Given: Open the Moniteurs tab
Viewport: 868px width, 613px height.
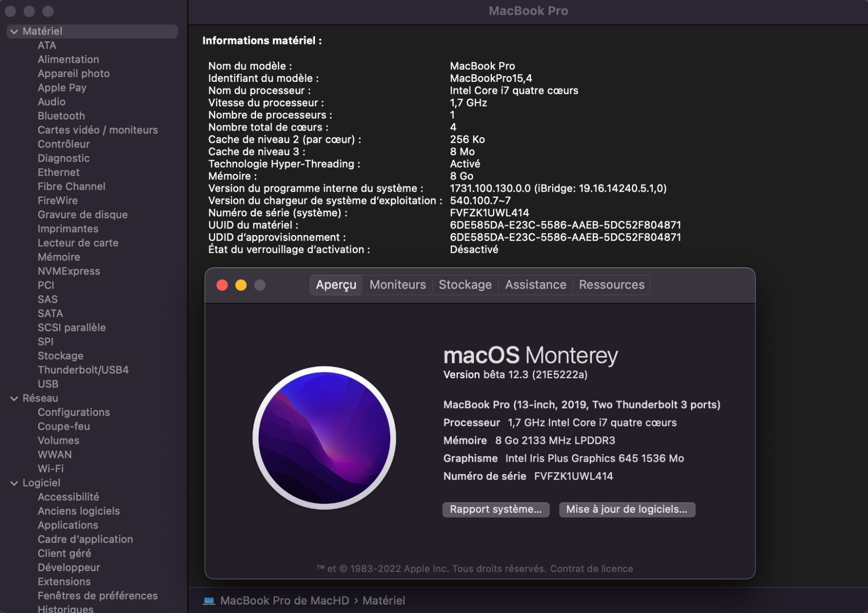Looking at the screenshot, I should point(398,285).
